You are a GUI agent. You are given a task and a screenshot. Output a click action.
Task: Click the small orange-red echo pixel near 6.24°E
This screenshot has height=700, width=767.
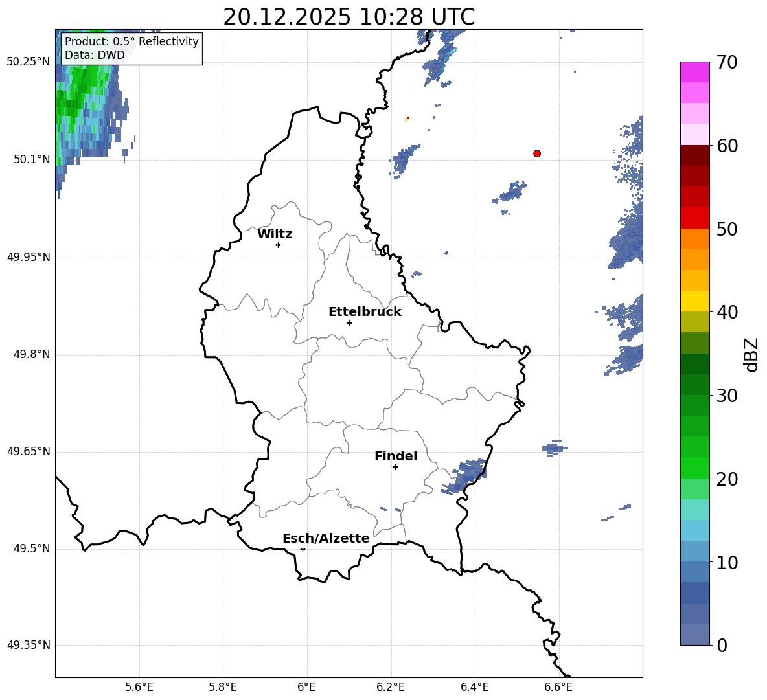(406, 119)
